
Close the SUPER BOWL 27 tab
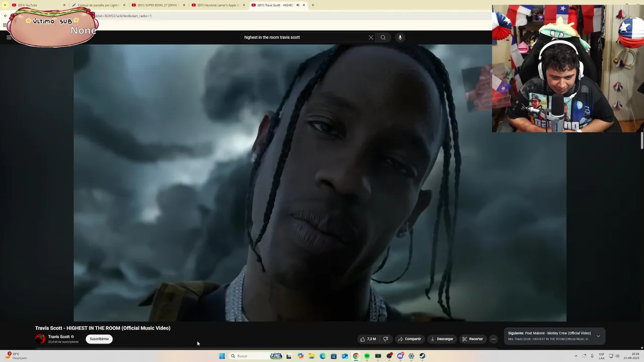(184, 5)
